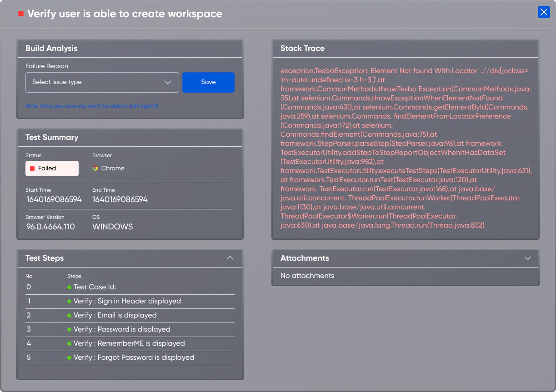Click the red square beside dialog title
Screen dimensions: 556x392
coord(21,14)
